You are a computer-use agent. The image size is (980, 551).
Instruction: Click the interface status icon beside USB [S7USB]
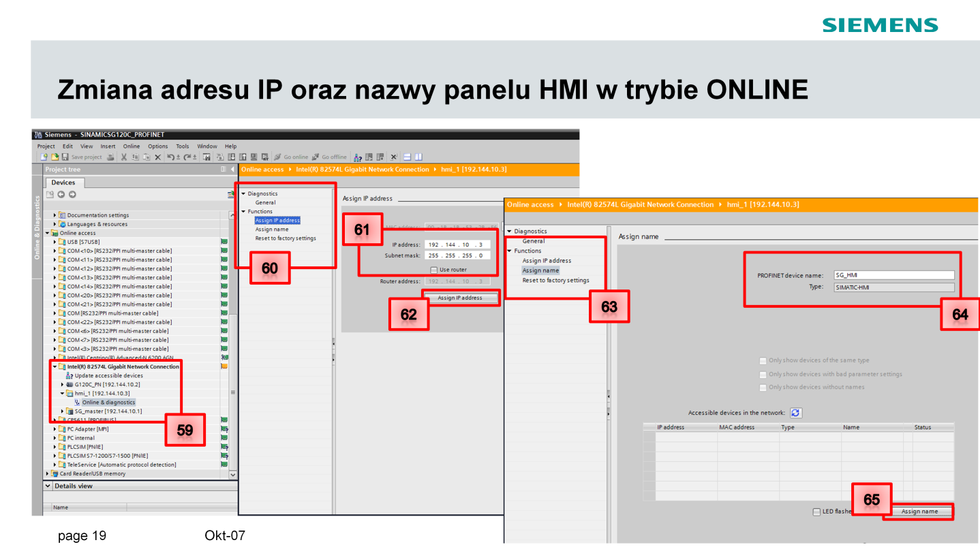point(224,242)
